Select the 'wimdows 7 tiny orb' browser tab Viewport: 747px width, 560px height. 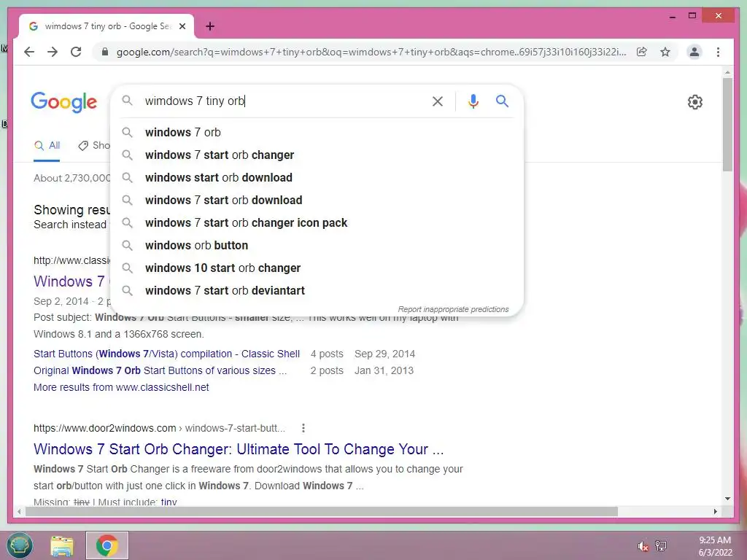point(107,26)
